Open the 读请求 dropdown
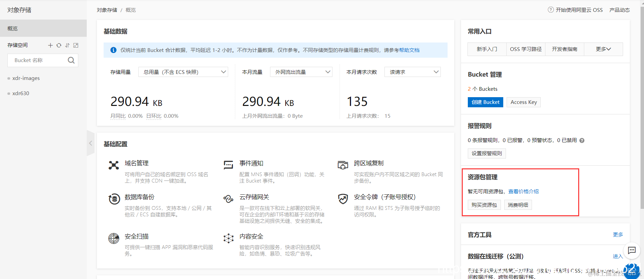 click(x=412, y=72)
